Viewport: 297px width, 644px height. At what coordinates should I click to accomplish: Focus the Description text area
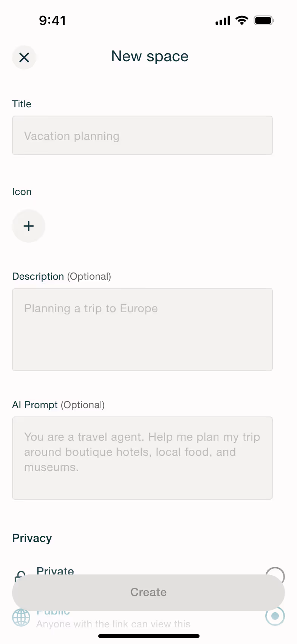(142, 330)
